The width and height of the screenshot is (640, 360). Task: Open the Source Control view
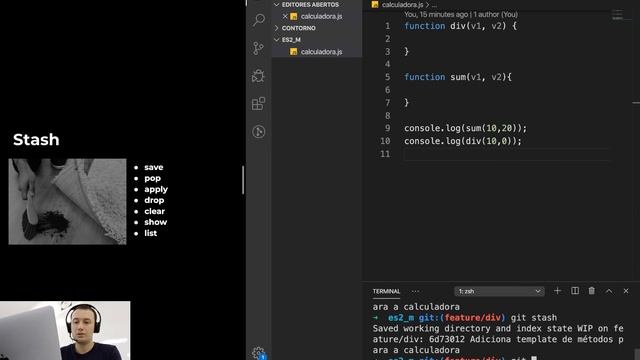[x=258, y=48]
